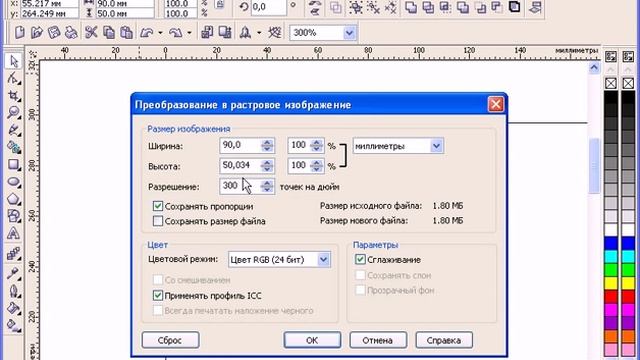The image size is (640, 360).
Task: Click the Отмена button
Action: (x=378, y=340)
